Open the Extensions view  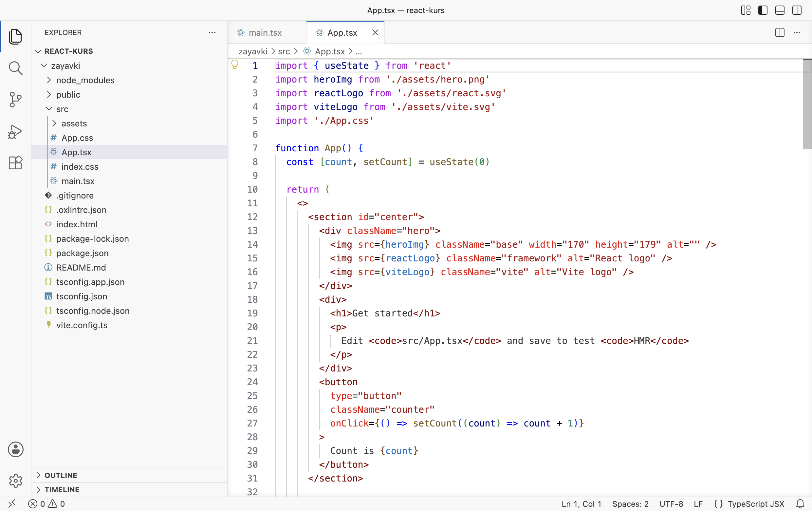pos(15,163)
